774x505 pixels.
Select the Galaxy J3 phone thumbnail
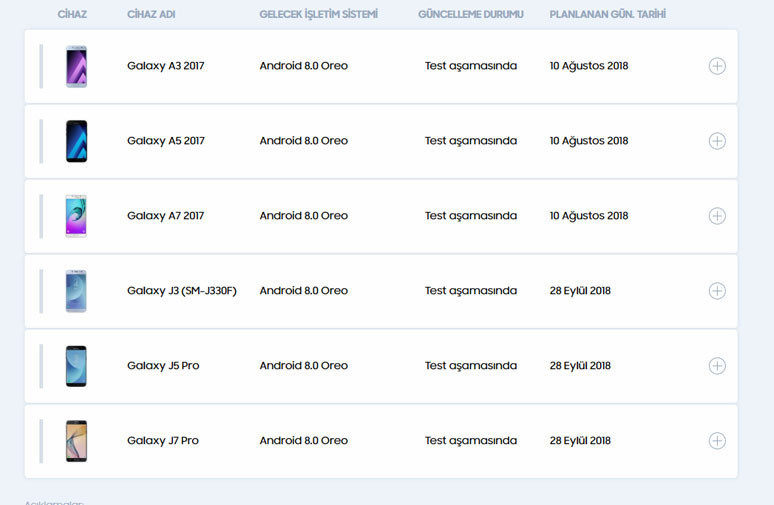(x=76, y=291)
